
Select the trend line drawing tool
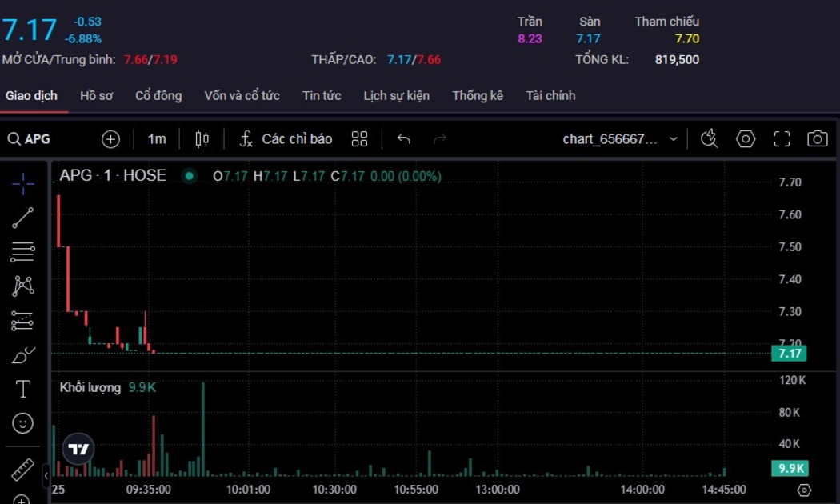click(x=22, y=218)
